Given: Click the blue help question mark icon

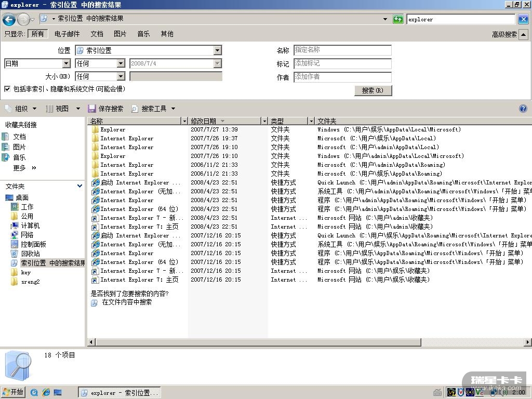Looking at the screenshot, I should coord(523,109).
